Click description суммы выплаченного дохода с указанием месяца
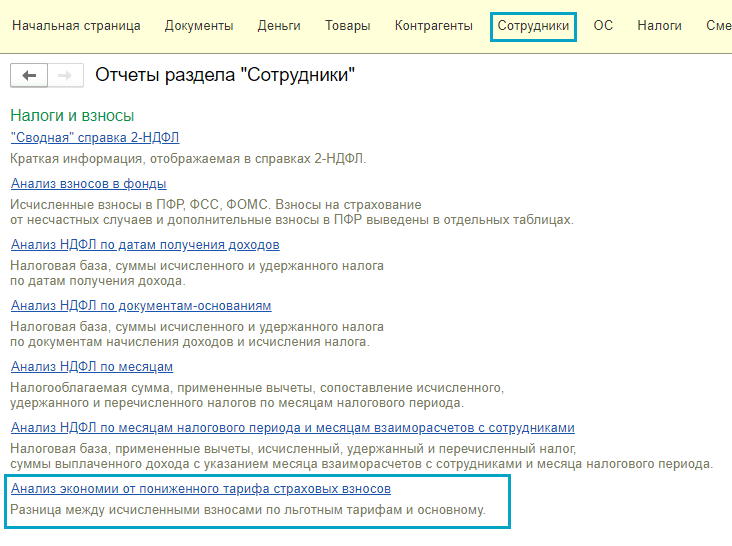The height and width of the screenshot is (546, 732). (362, 464)
